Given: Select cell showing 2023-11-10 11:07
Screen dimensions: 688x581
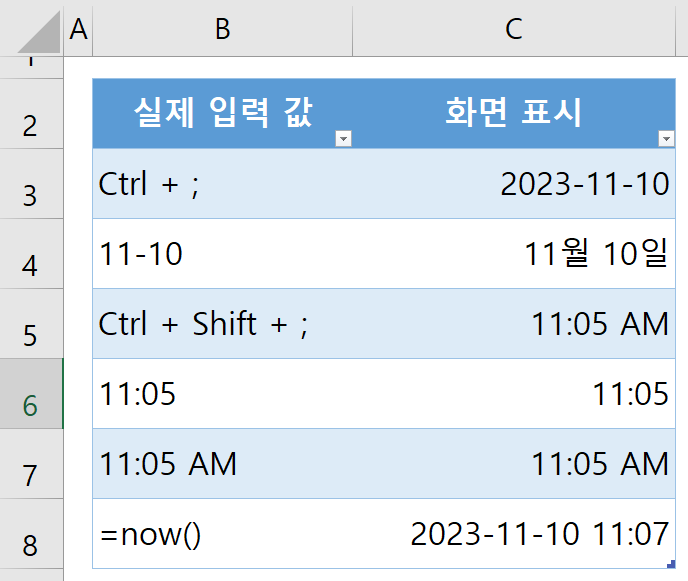Looking at the screenshot, I should click(x=513, y=534).
